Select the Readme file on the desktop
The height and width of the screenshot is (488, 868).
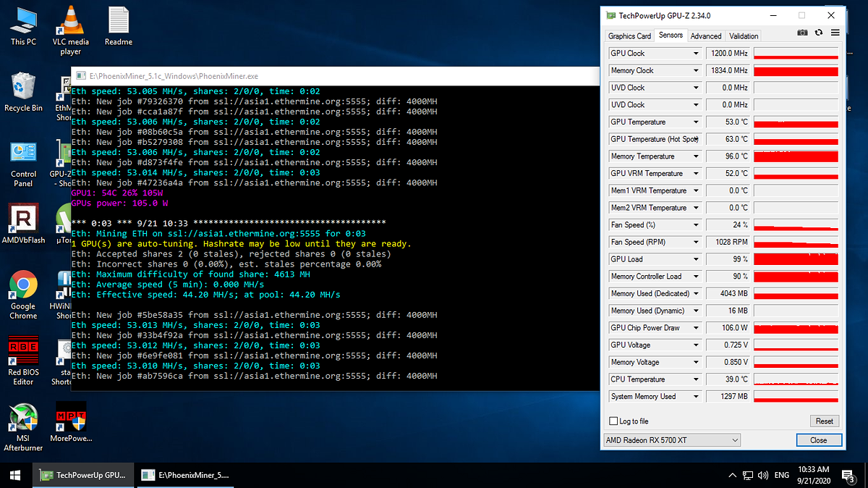tap(119, 26)
